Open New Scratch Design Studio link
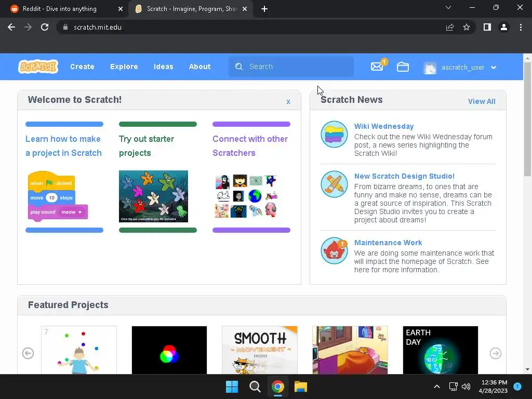Screen dimensions: 532x399 (404, 176)
